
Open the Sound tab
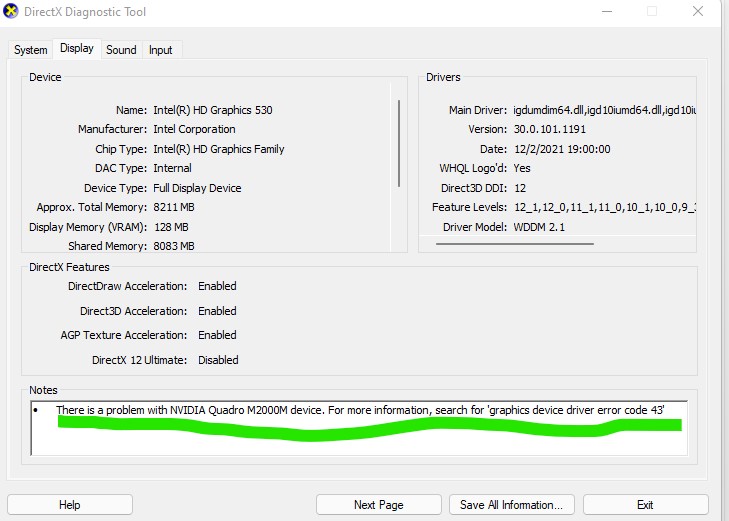click(x=121, y=50)
